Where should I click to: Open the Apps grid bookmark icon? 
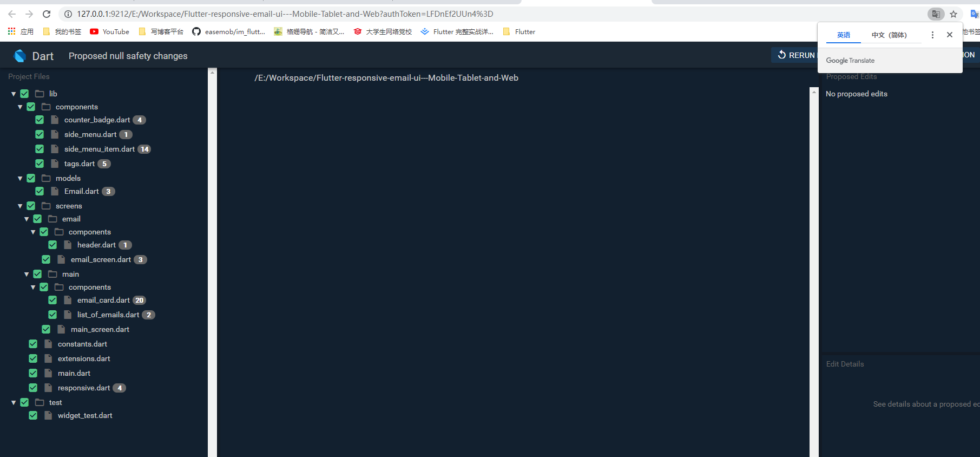click(x=11, y=31)
